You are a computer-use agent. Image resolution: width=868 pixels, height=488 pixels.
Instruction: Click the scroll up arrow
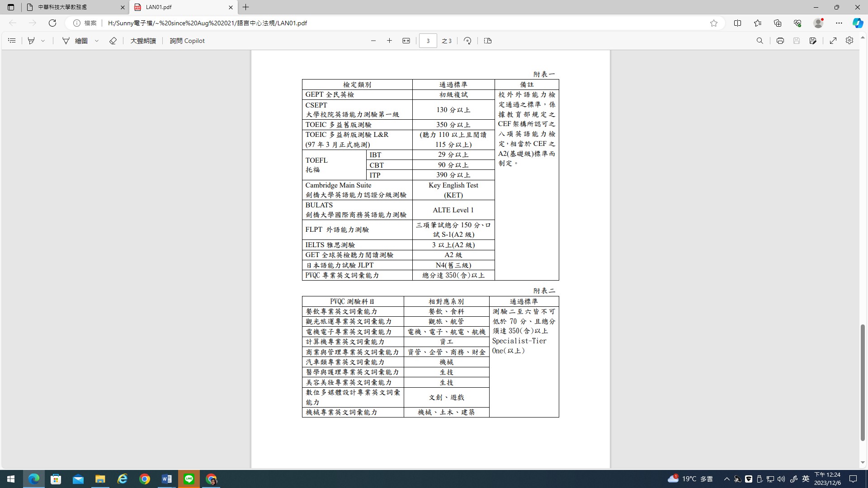(x=863, y=38)
